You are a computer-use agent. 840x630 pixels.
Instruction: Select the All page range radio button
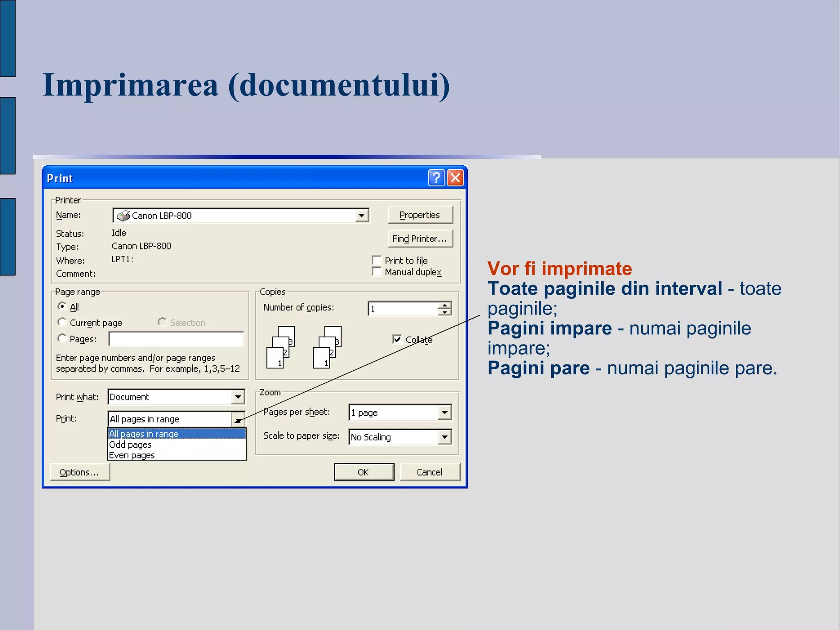pyautogui.click(x=62, y=306)
